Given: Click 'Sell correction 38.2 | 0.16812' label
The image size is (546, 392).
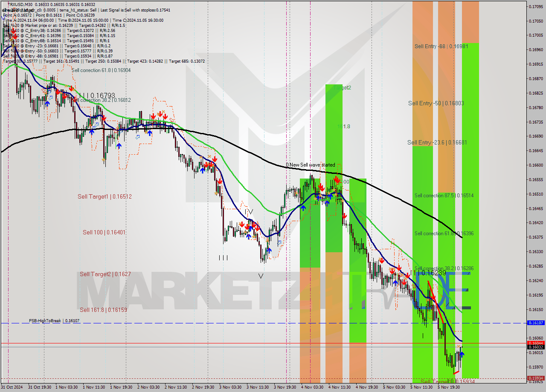Looking at the screenshot, I should point(102,100).
